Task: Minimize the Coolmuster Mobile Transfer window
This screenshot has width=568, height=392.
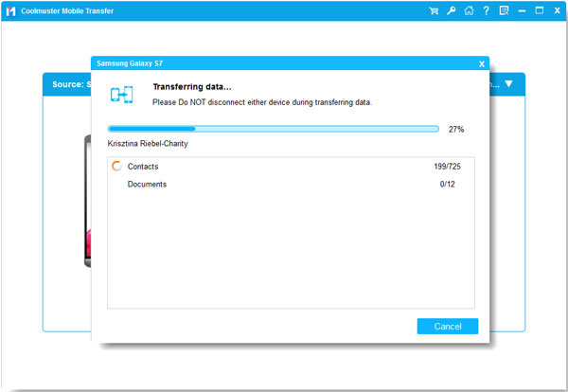Action: [x=522, y=11]
